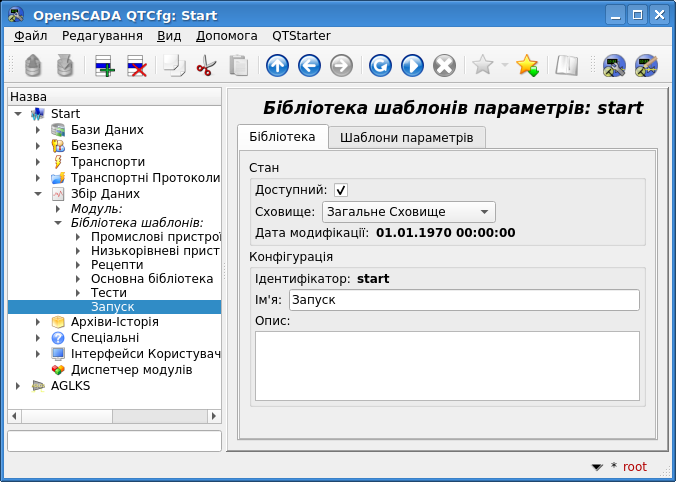
Task: Select Основна бібліотека in the tree
Action: 152,278
